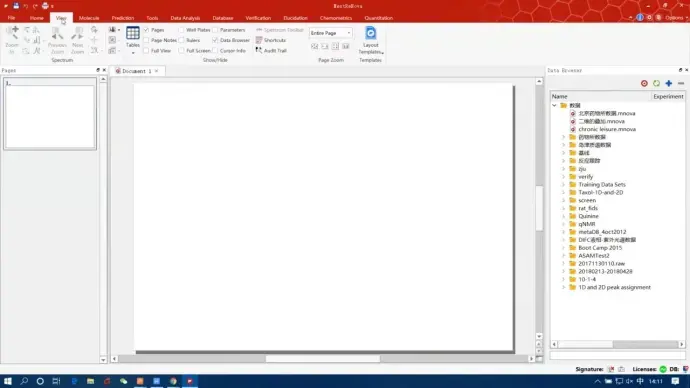Viewport: 690px width, 388px height.
Task: Expand the verify folder
Action: click(x=563, y=176)
